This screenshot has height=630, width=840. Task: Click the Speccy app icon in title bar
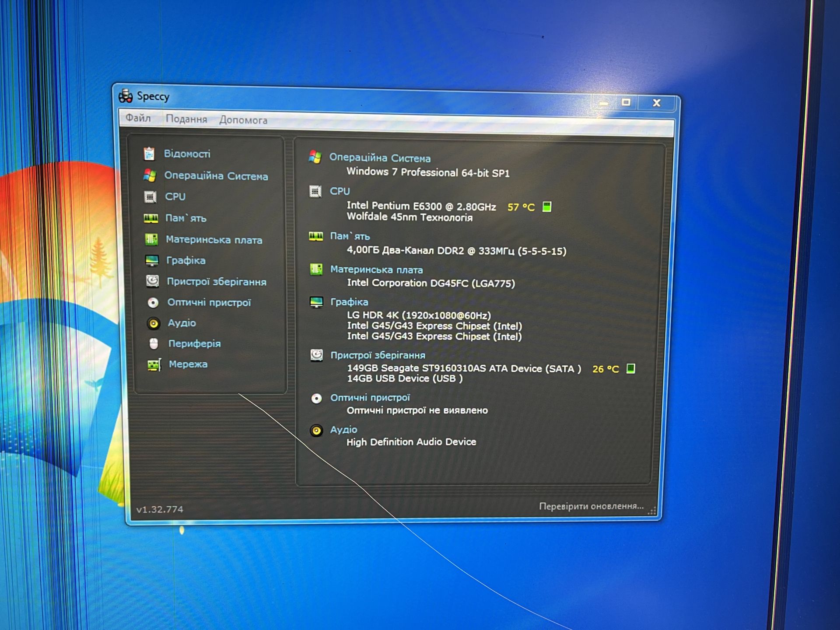pyautogui.click(x=126, y=96)
